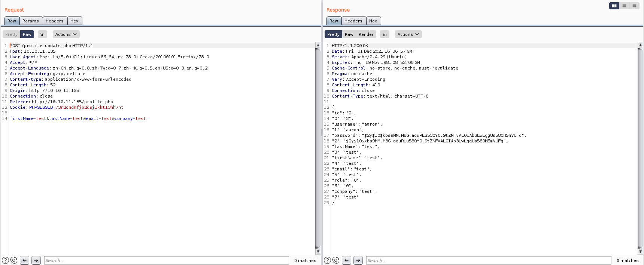Open Request Actions dropdown
Viewport: 644px width, 265px height.
point(66,34)
